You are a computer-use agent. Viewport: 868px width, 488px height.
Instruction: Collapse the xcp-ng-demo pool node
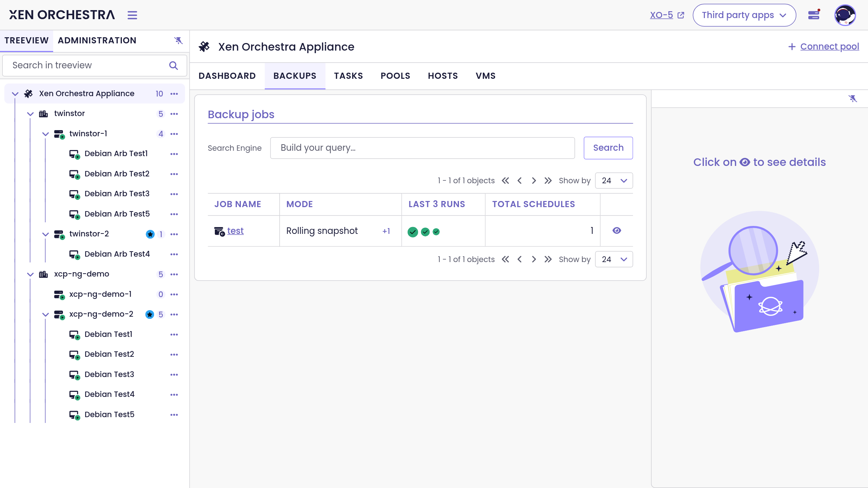click(x=30, y=274)
